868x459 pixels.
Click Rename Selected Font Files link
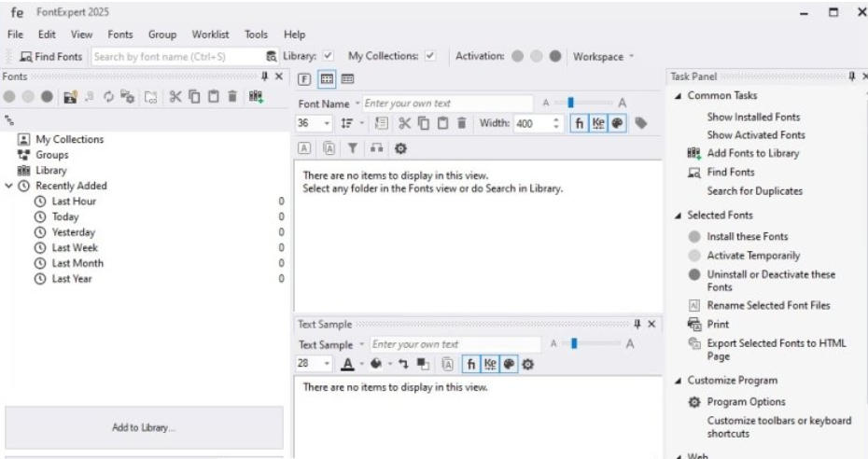click(768, 305)
